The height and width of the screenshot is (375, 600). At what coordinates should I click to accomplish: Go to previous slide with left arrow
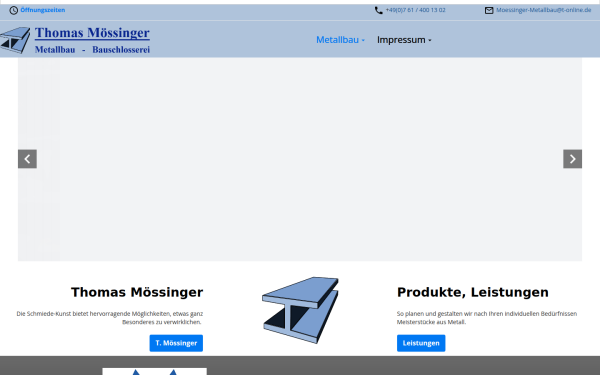pyautogui.click(x=27, y=159)
